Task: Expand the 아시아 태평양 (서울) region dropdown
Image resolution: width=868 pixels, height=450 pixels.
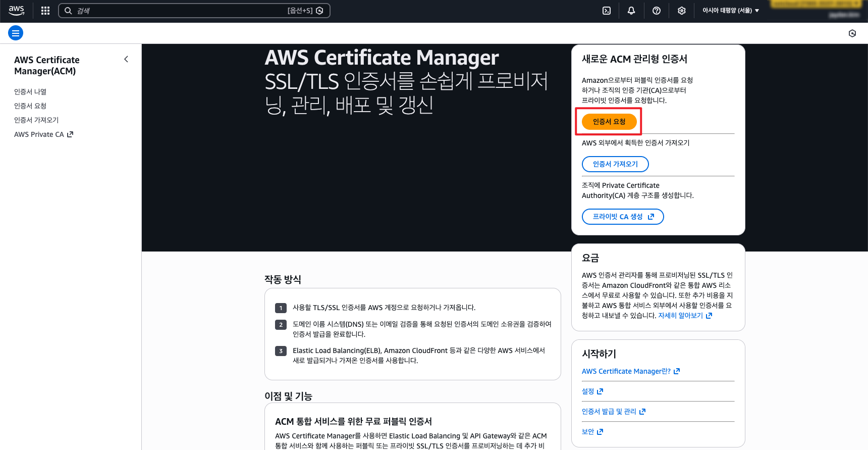Action: [731, 11]
